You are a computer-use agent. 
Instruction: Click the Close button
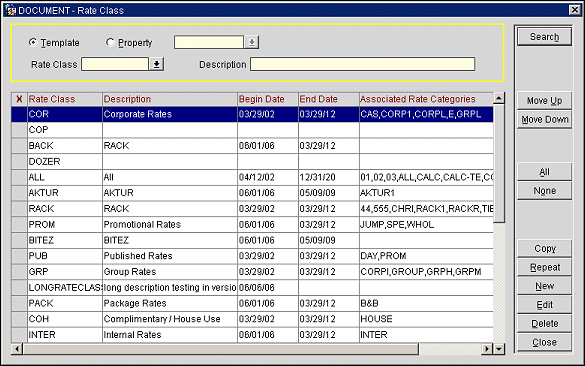(x=544, y=342)
